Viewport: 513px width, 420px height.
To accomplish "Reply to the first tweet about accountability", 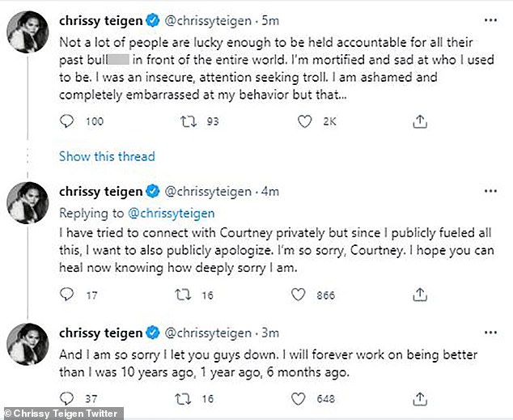I will click(68, 122).
